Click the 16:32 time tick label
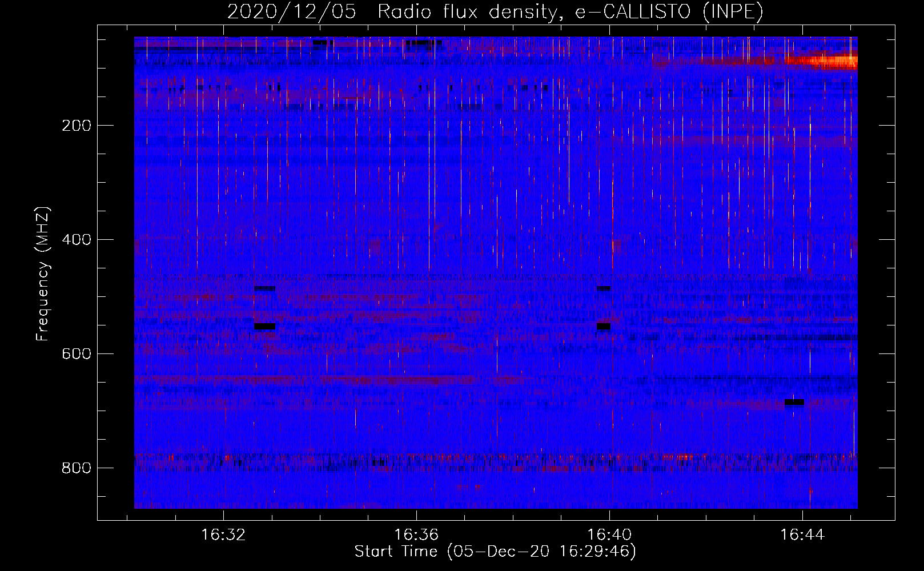This screenshot has height=571, width=924. tap(223, 534)
